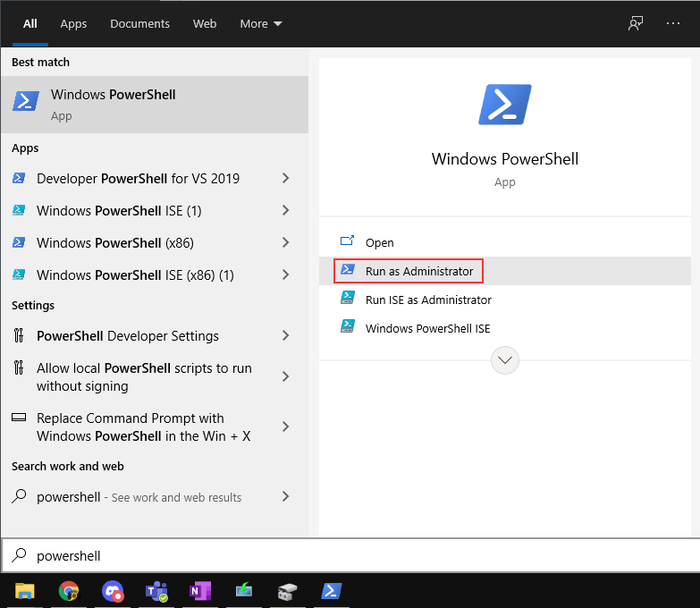Select powershell - See work and web results
Screen dimensions: 700x608
(155, 496)
